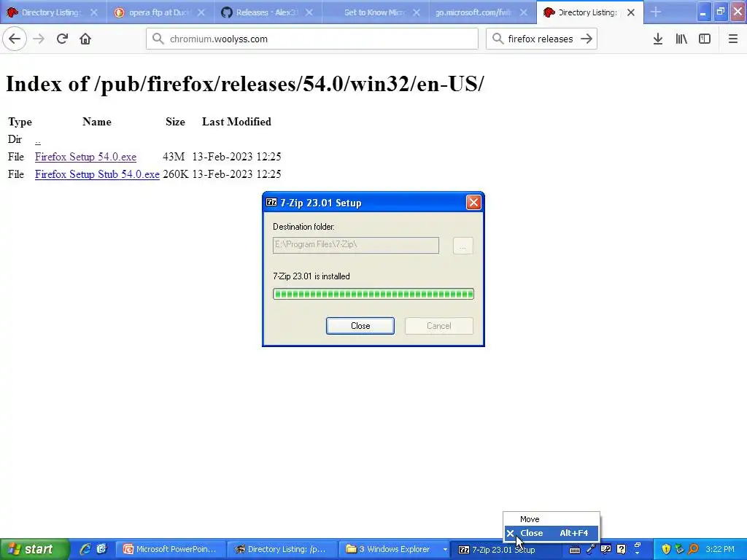747x560 pixels.
Task: Click the 43M size cell
Action: click(174, 157)
